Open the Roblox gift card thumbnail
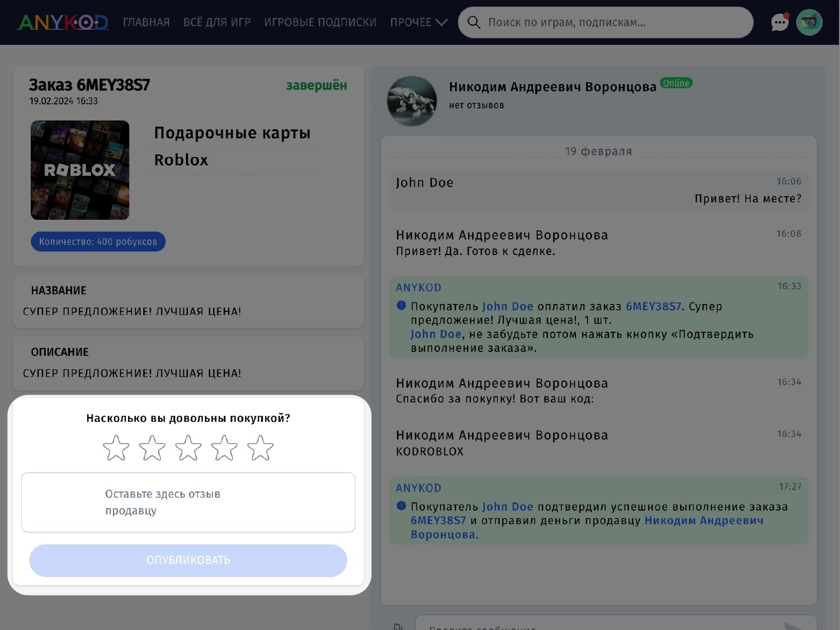 point(80,170)
